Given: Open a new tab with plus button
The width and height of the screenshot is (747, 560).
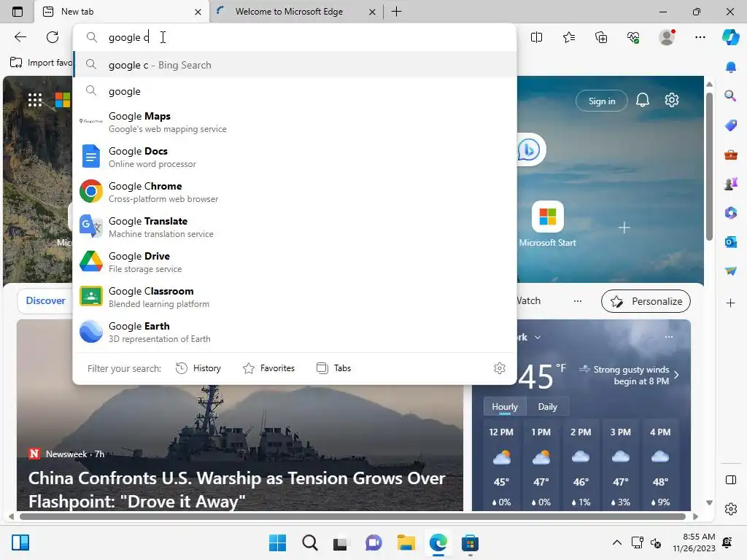Looking at the screenshot, I should click(x=396, y=12).
